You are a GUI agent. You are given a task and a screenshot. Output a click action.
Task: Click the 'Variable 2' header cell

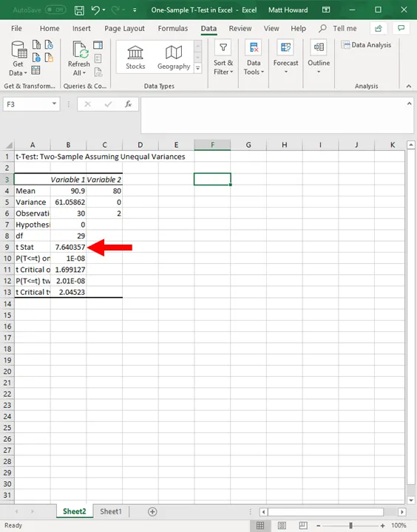[104, 180]
